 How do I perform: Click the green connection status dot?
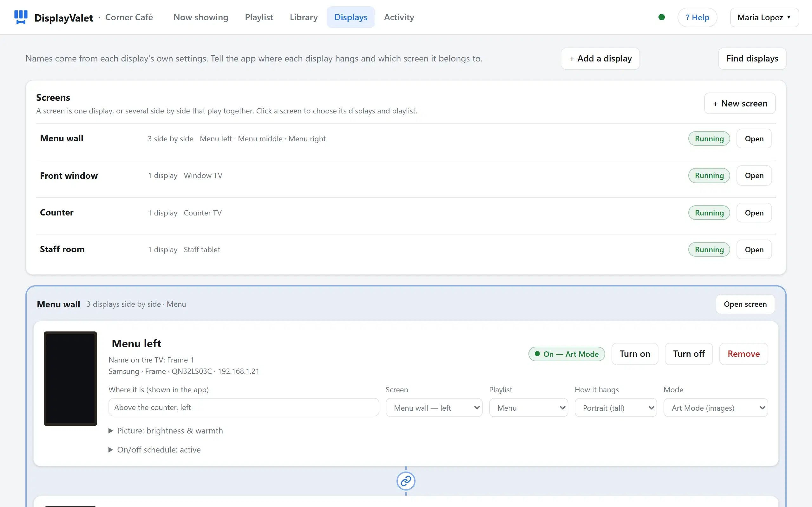coord(661,17)
